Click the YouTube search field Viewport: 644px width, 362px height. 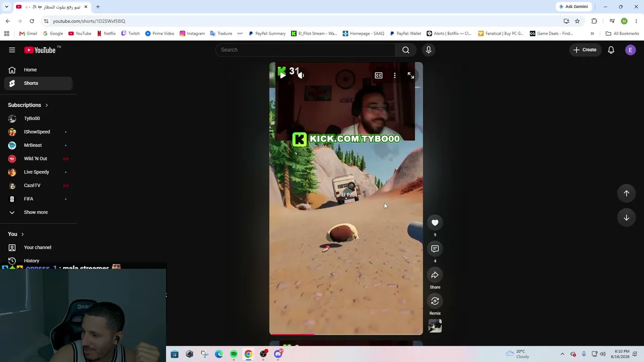click(305, 50)
